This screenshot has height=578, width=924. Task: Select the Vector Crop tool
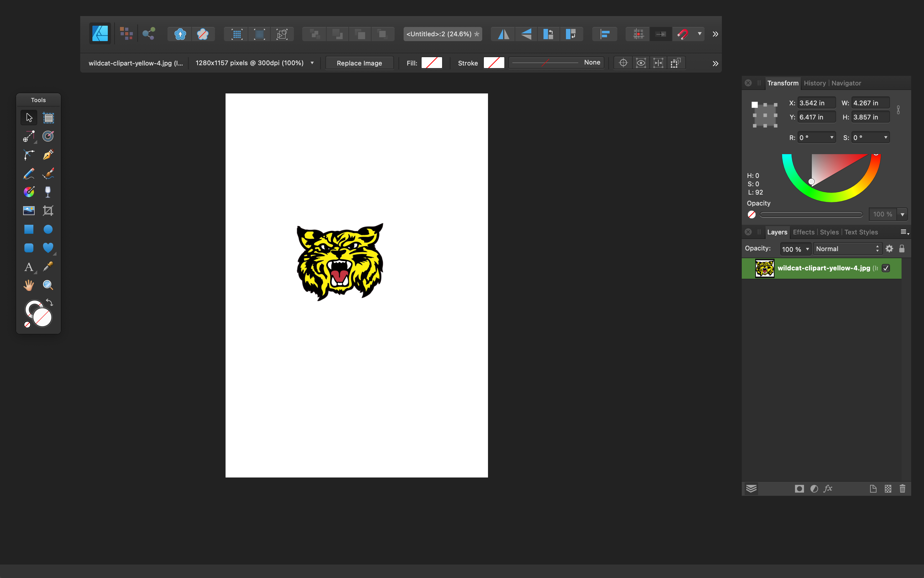coord(48,211)
